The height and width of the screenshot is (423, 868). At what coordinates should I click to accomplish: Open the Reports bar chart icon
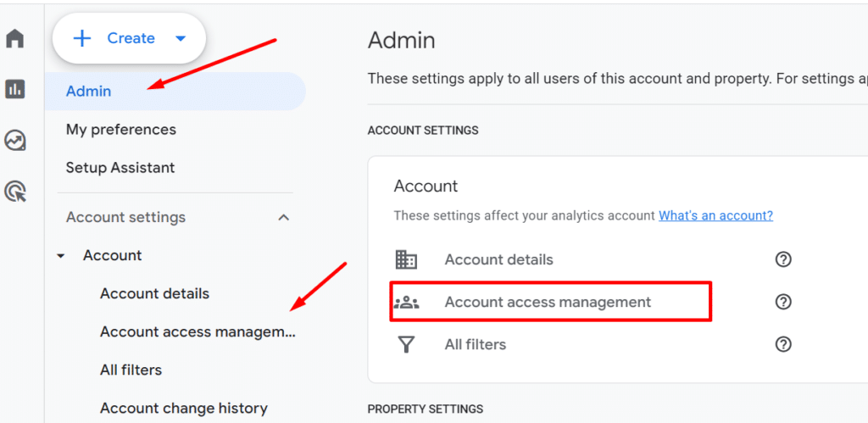pos(15,89)
